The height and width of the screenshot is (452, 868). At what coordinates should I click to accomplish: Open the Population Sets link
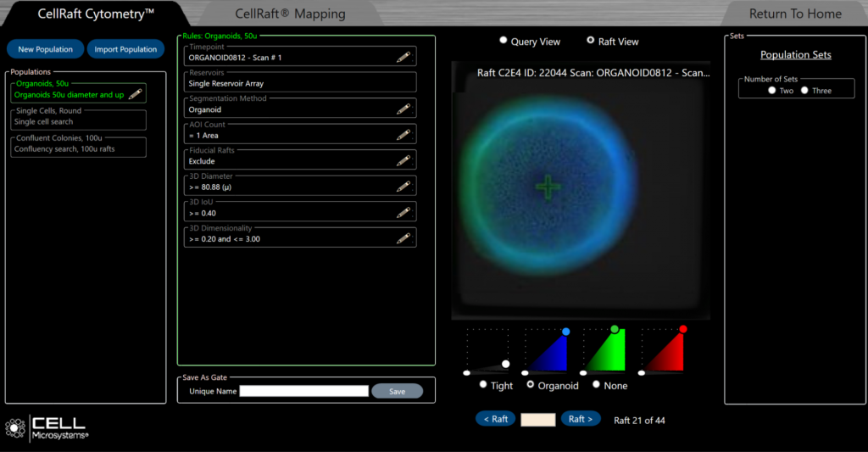click(x=795, y=54)
